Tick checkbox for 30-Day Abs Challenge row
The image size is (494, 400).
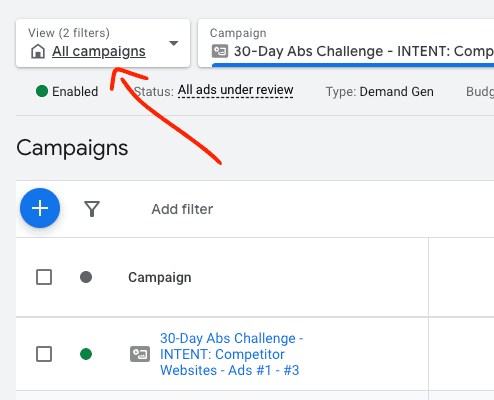tap(44, 354)
